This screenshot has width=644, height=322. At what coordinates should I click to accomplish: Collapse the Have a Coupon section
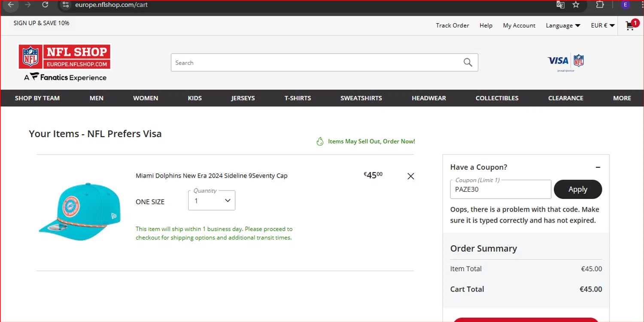[598, 167]
